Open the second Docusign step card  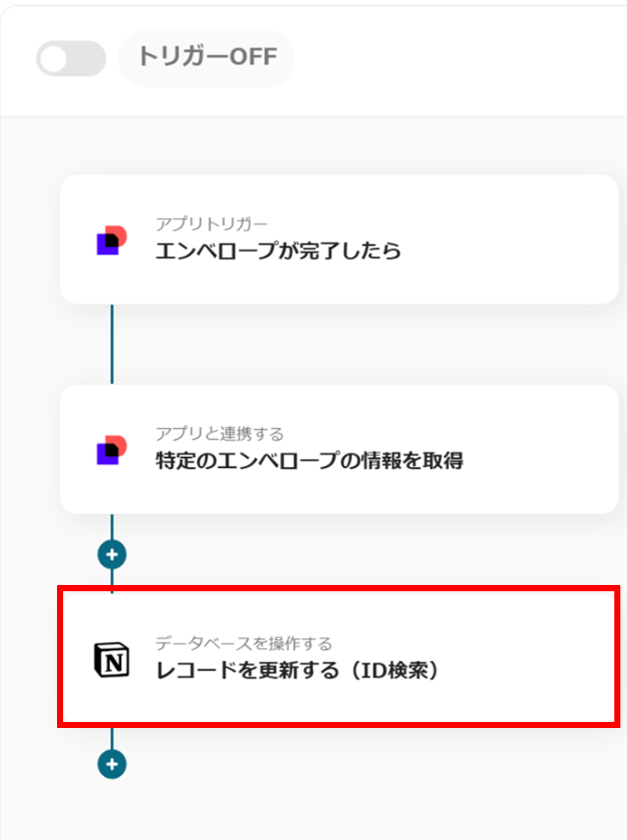point(339,449)
